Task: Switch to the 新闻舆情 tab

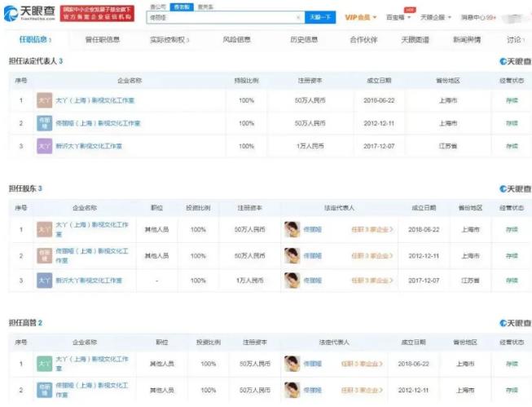Action: point(467,40)
